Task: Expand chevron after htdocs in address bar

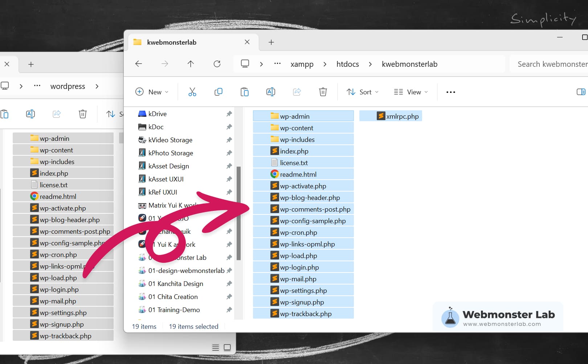Action: (x=370, y=64)
